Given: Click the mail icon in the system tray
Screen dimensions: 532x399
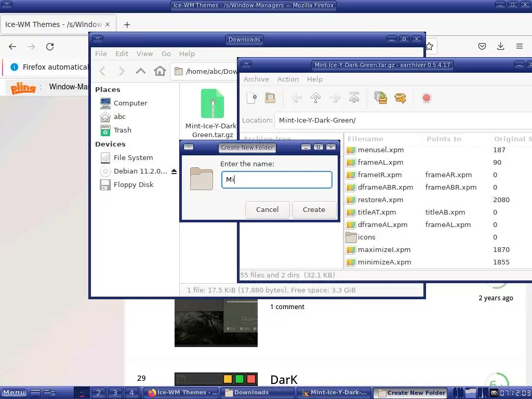Looking at the screenshot, I should [x=495, y=393].
